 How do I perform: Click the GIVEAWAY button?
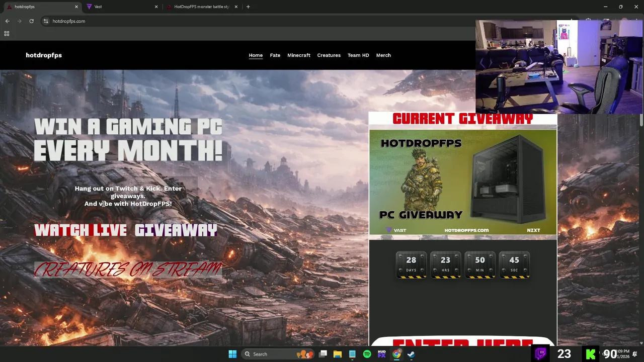coord(176,230)
